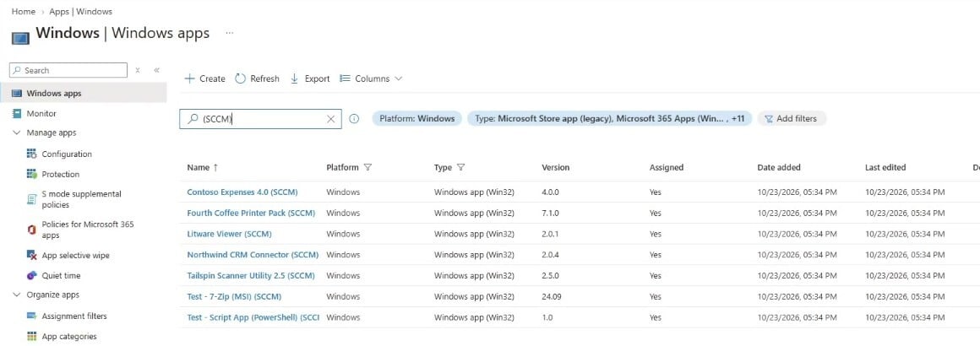Open Monitor in sidebar

point(41,114)
